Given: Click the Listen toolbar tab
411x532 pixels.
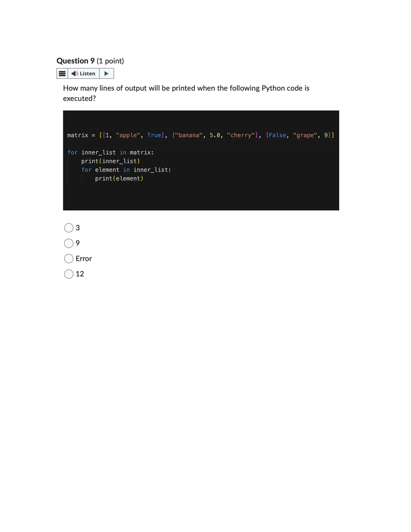Looking at the screenshot, I should (x=84, y=73).
